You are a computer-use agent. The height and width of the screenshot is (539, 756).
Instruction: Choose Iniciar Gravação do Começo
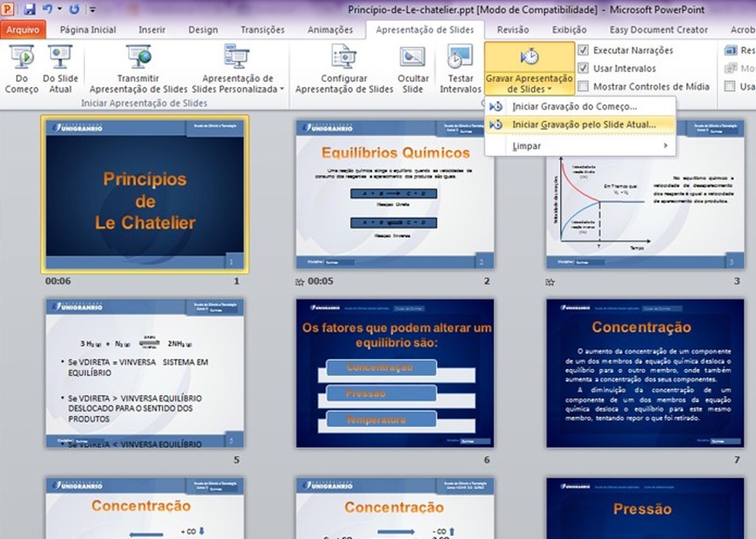coord(575,106)
